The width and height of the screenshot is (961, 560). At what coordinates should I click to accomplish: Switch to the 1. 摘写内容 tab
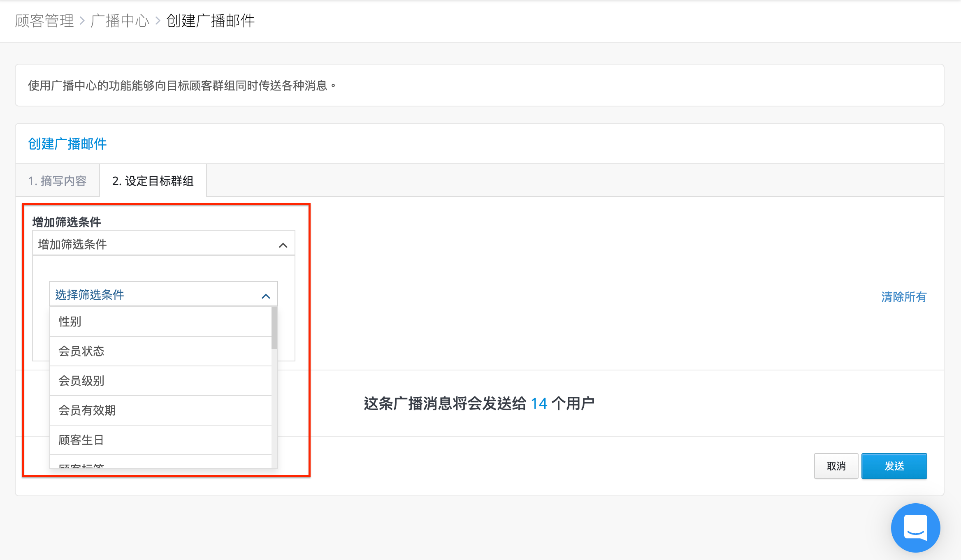(58, 180)
